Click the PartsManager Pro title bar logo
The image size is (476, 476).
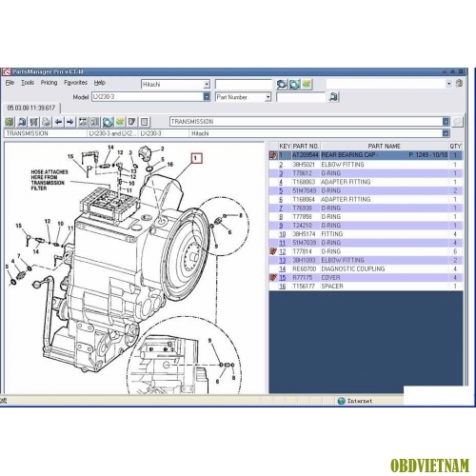pyautogui.click(x=7, y=72)
